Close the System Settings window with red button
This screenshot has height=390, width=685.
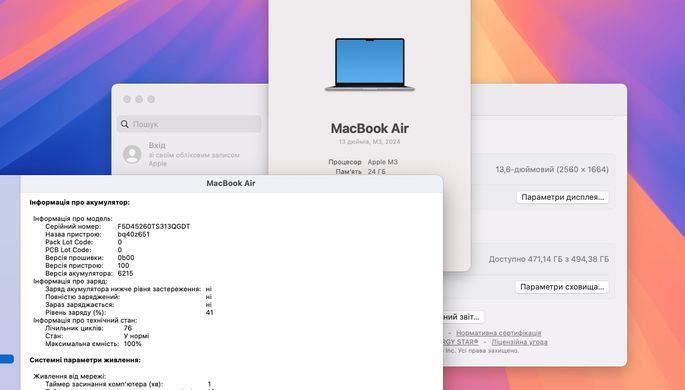tap(127, 99)
